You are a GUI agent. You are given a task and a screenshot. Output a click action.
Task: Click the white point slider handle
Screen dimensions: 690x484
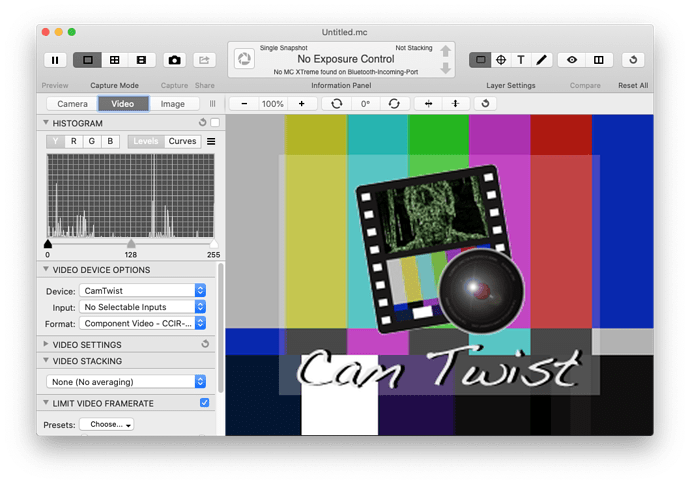click(x=213, y=244)
